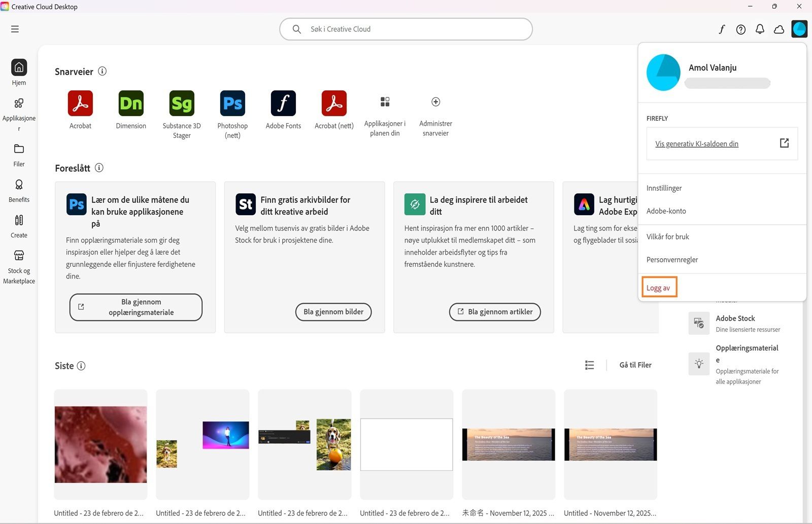Click the Adobe Stock panel title
The width and height of the screenshot is (812, 524).
735,318
